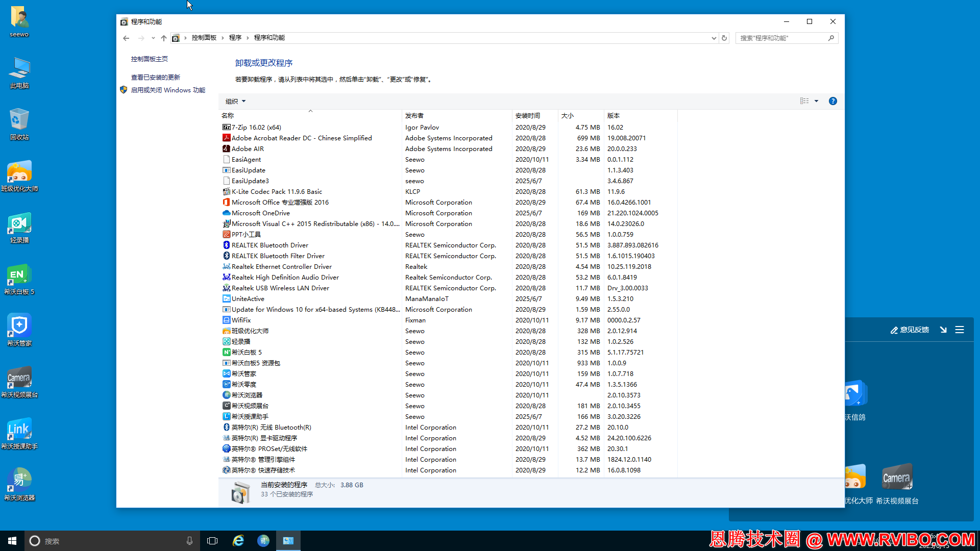Select 希沃白板5 资源包 row

click(x=449, y=363)
